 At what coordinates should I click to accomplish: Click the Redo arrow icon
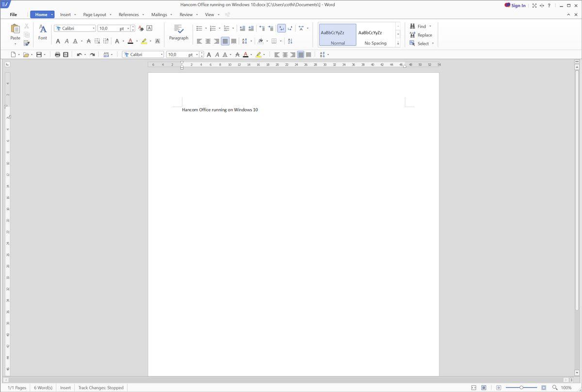[x=92, y=55]
